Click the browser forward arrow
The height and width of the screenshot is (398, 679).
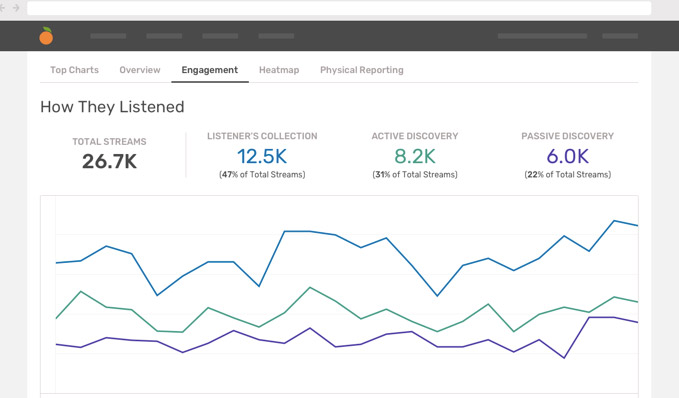click(16, 8)
